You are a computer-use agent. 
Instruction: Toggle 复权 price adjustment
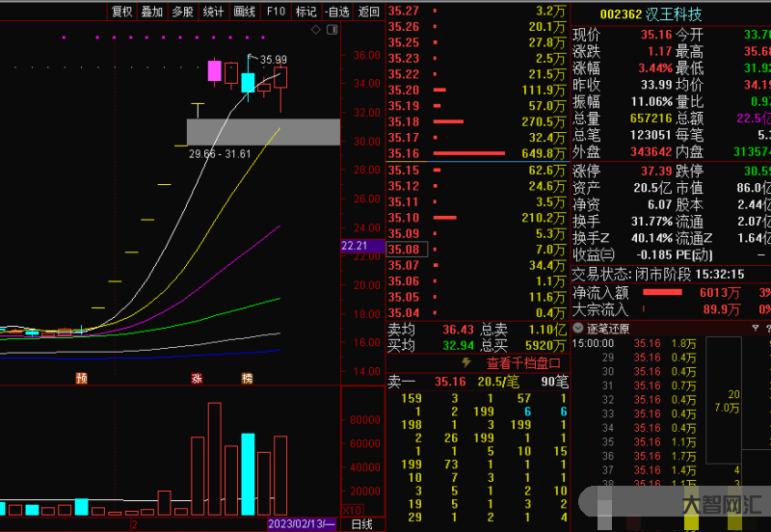121,12
